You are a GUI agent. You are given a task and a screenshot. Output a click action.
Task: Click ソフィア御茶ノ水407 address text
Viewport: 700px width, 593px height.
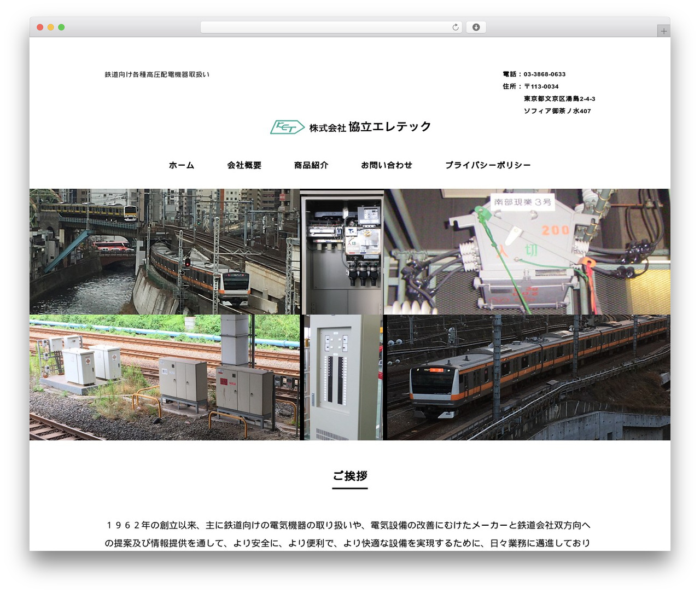557,111
